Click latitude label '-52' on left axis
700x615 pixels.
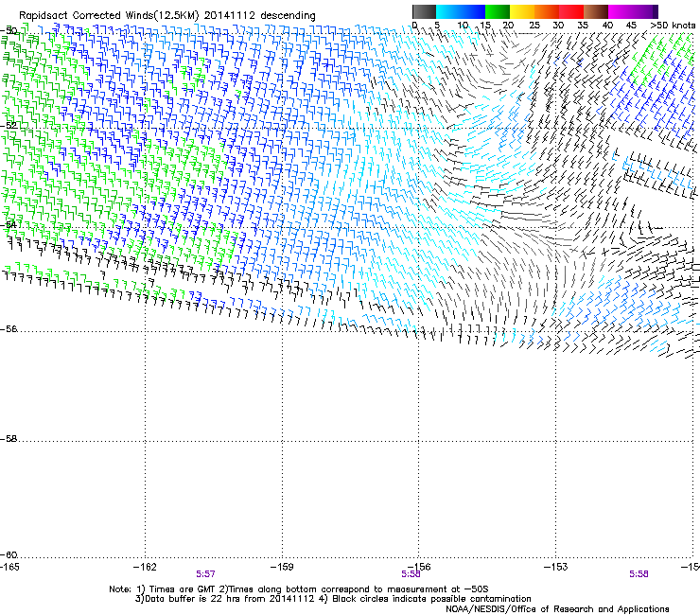coord(9,126)
